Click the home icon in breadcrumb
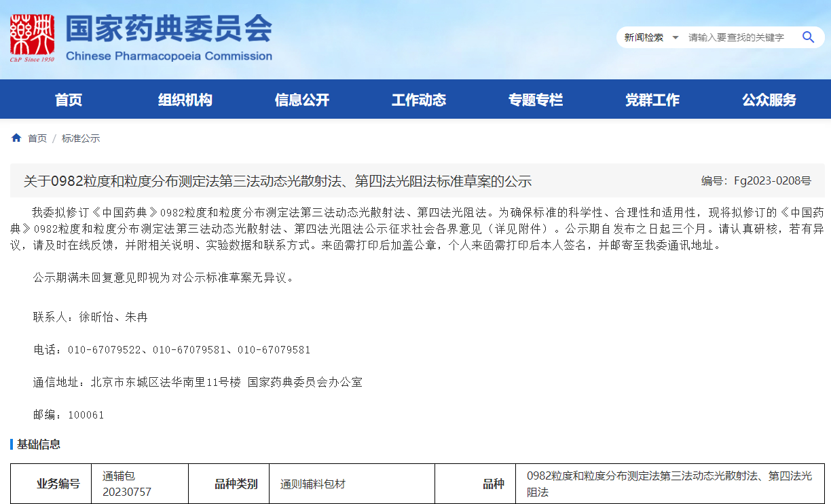This screenshot has width=831, height=504. (16, 138)
